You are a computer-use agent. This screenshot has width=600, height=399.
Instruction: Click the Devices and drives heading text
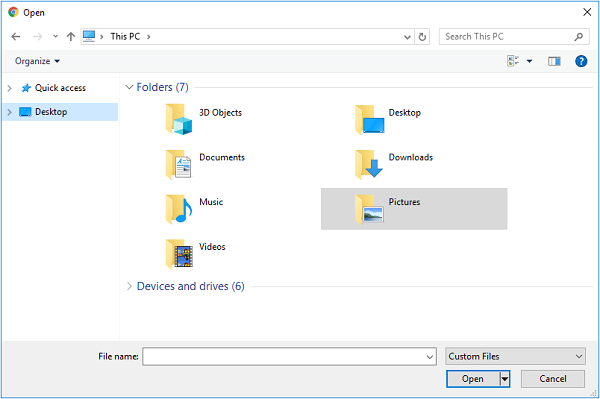click(191, 286)
